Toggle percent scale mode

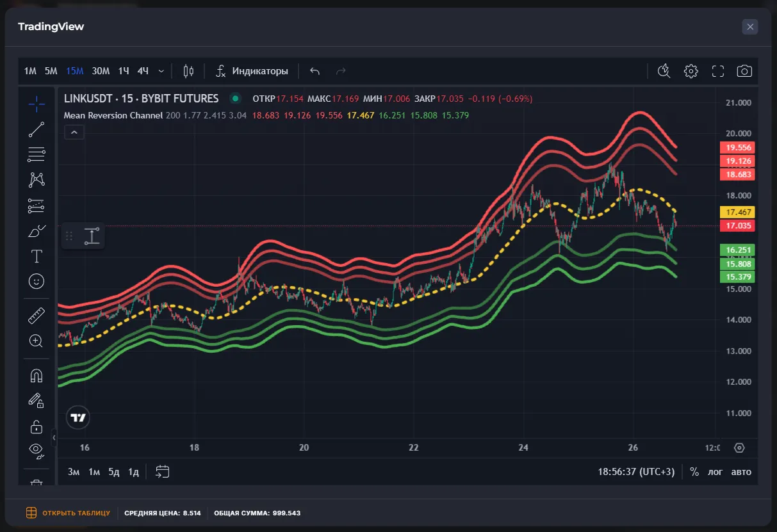(x=694, y=472)
